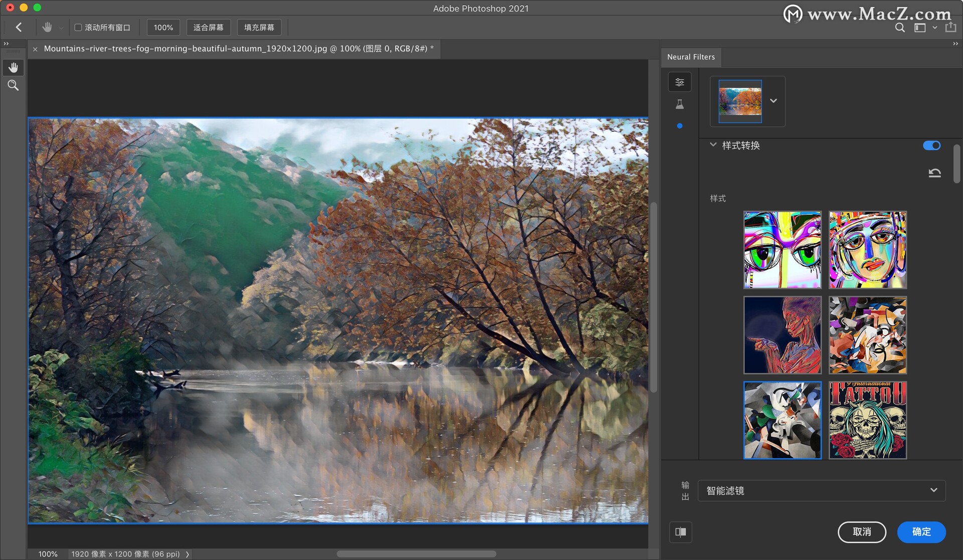The image size is (963, 560).
Task: Expand the layer preview thumbnail dropdown arrow
Action: pos(773,101)
